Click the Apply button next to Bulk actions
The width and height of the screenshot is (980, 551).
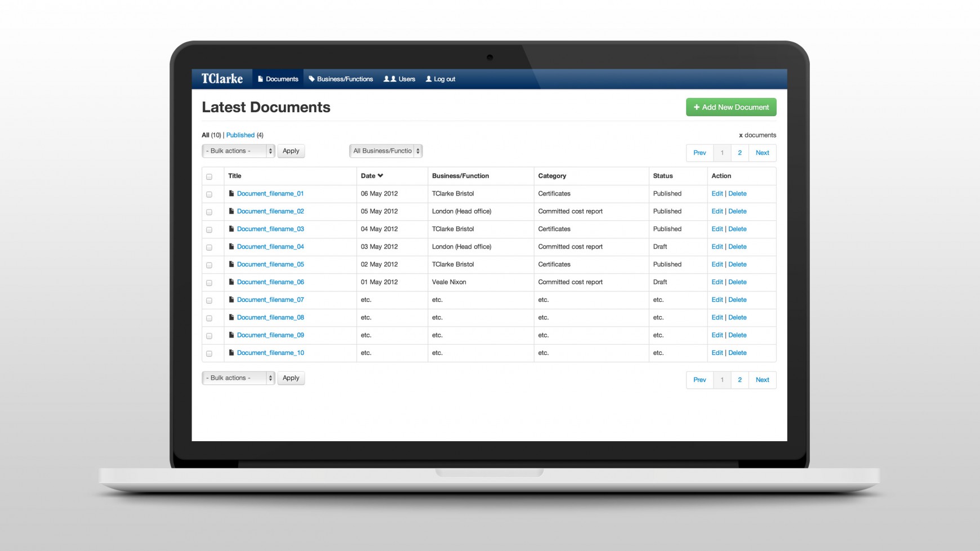(x=291, y=150)
